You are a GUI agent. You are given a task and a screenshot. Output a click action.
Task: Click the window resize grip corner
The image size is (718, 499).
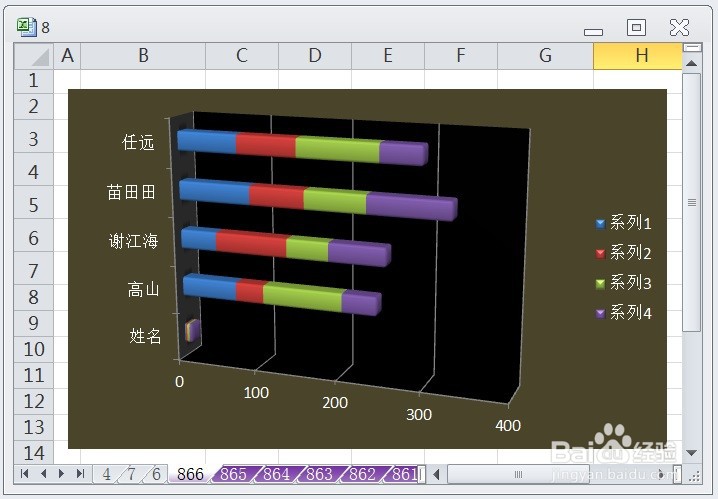coord(695,475)
